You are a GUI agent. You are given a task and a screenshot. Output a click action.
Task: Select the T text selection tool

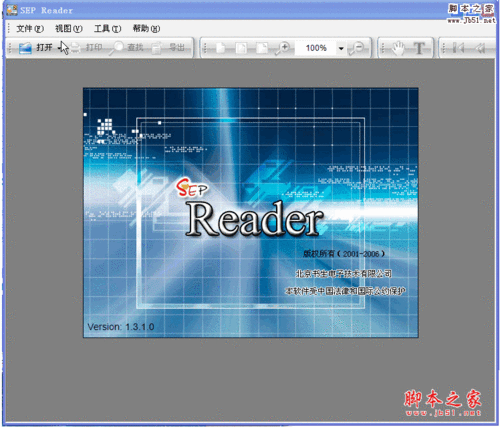[x=420, y=48]
